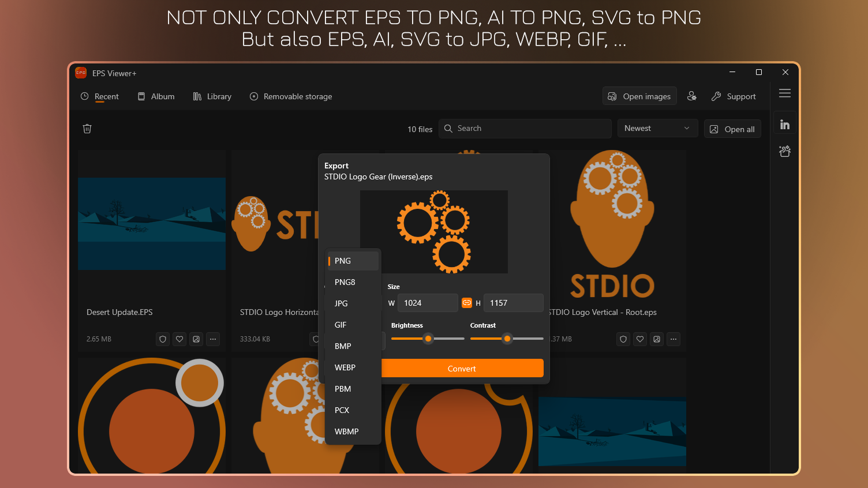Open the Desert Update.EPS thumbnail

[152, 224]
